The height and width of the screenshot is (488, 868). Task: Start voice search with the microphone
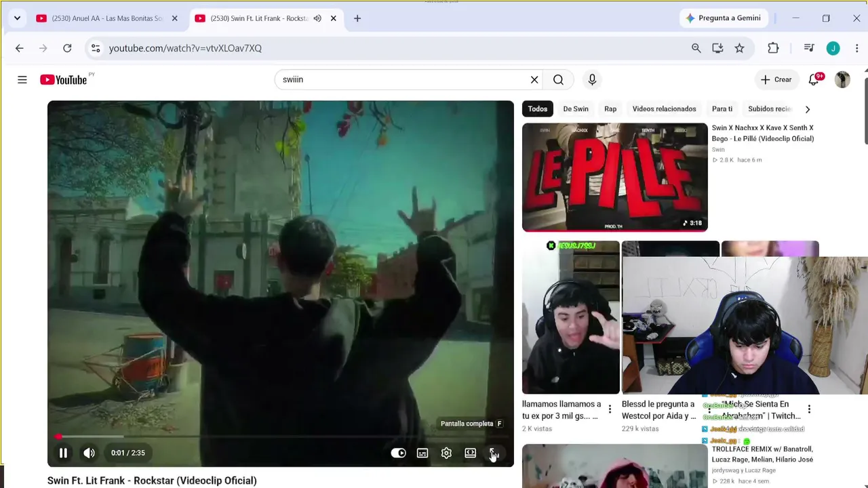tap(592, 80)
